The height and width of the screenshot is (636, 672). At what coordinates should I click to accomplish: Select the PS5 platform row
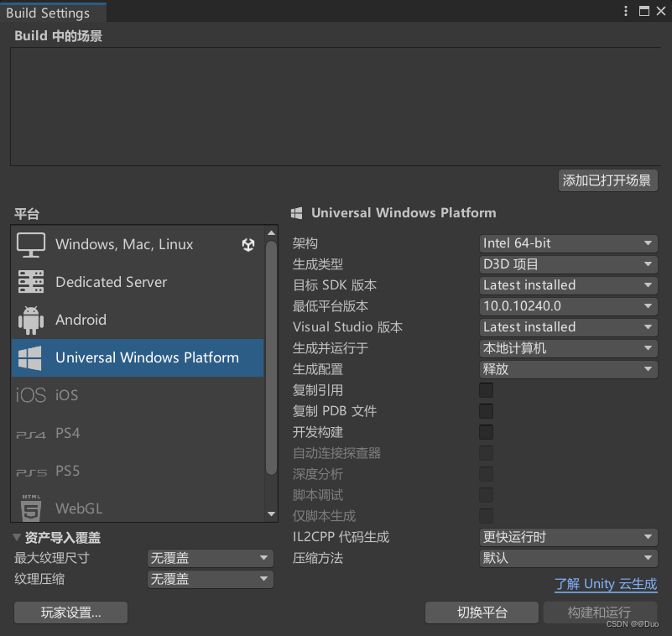click(138, 471)
